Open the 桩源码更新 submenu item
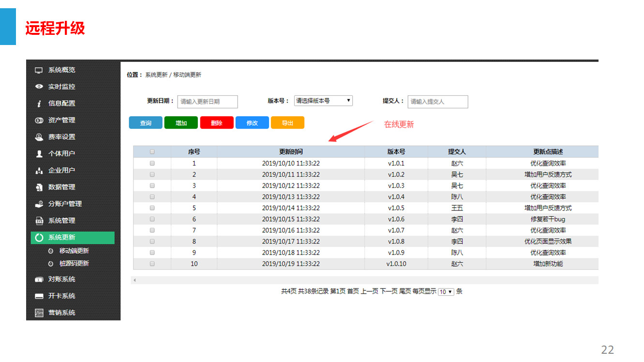 point(74,264)
